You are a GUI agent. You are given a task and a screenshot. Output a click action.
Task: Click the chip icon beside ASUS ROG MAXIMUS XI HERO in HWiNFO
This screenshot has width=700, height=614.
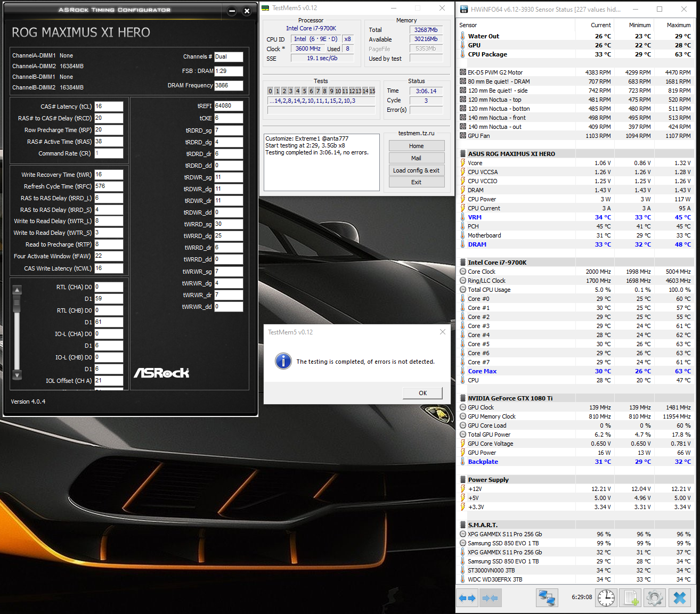point(463,154)
